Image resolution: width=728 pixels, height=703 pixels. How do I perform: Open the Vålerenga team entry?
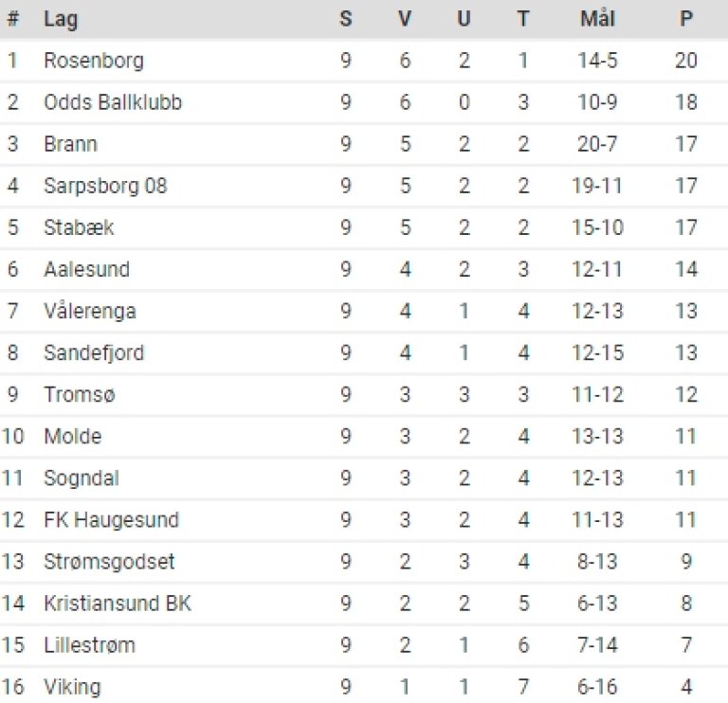click(89, 311)
